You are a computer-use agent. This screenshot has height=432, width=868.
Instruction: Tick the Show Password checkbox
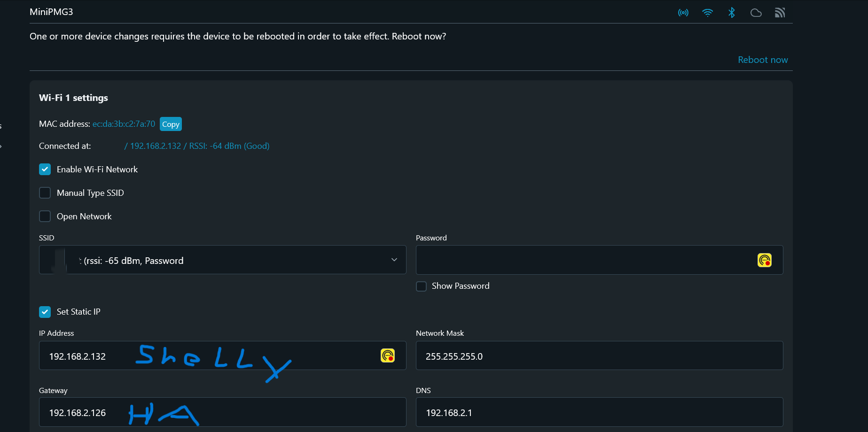422,286
